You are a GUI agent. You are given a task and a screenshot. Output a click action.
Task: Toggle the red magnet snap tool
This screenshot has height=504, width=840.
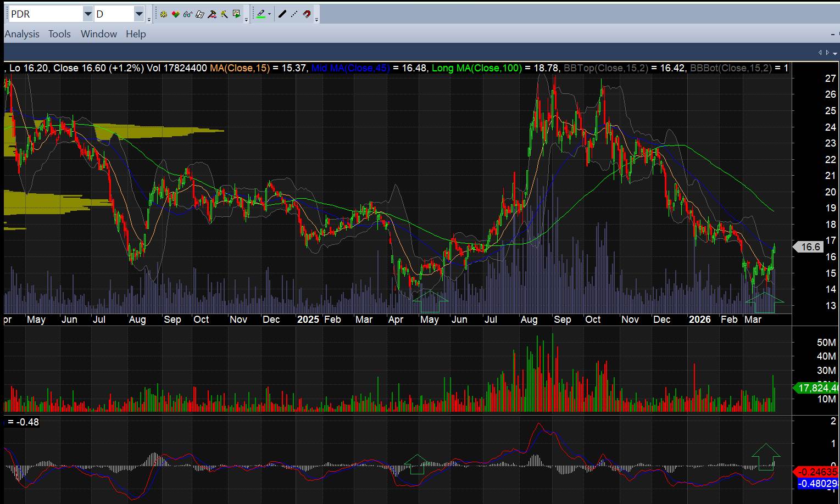307,14
